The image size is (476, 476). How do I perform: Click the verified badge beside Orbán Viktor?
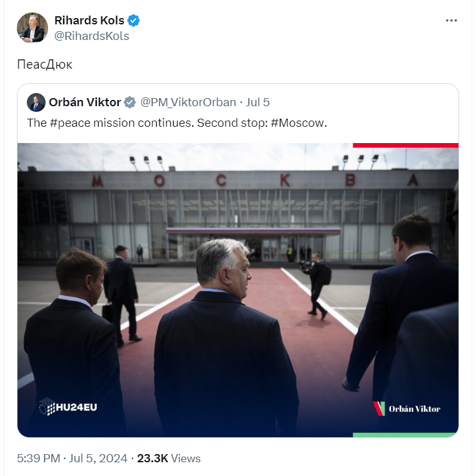click(130, 102)
